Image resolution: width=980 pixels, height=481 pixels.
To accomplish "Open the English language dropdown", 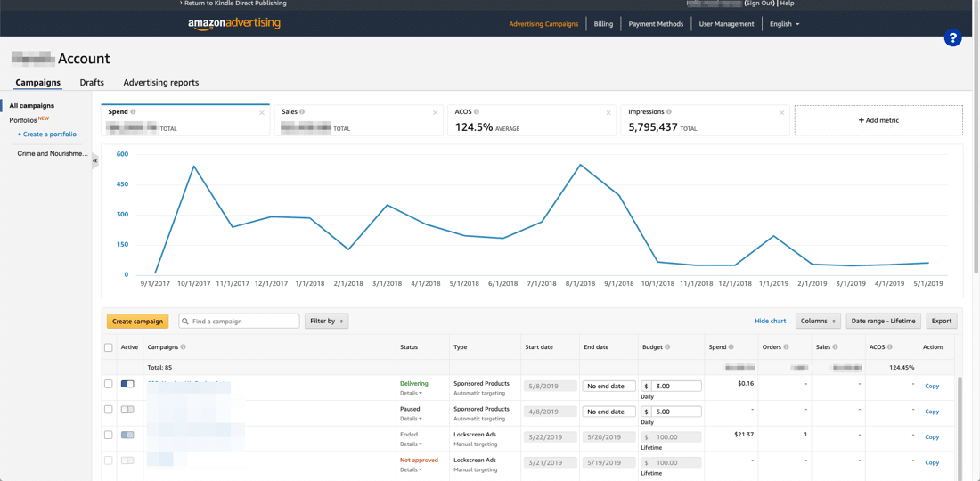I will [x=784, y=24].
